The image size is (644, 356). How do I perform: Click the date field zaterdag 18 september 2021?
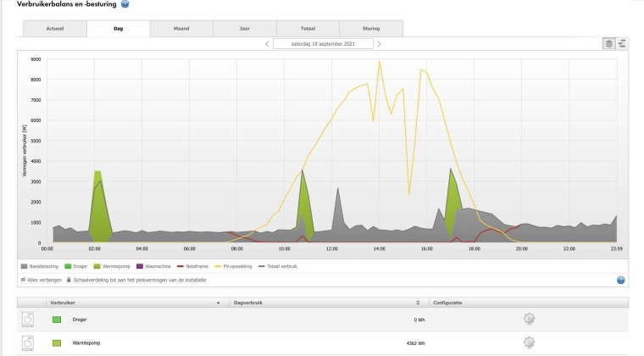pyautogui.click(x=323, y=43)
